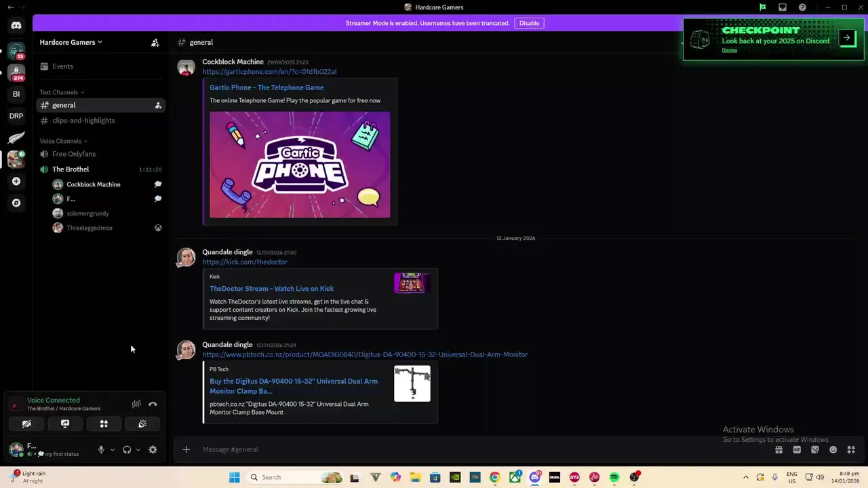Open the pbtech.co.nz product URL
This screenshot has height=488, width=868.
click(365, 354)
